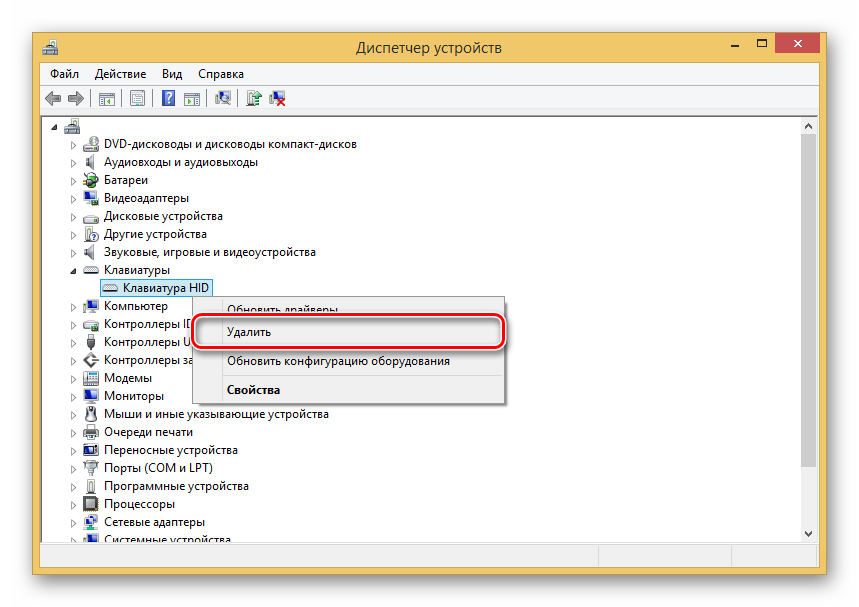Open the Действие menu

tap(120, 74)
